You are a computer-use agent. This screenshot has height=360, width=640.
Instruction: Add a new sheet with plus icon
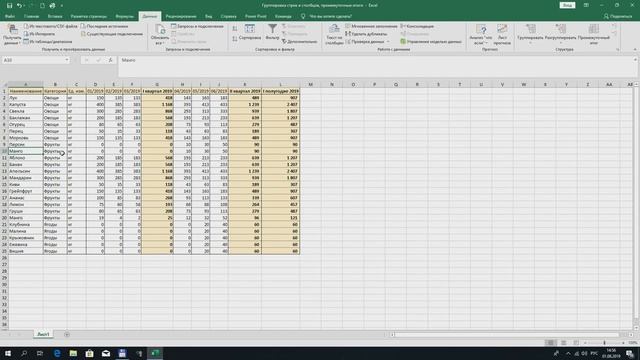[x=67, y=334]
